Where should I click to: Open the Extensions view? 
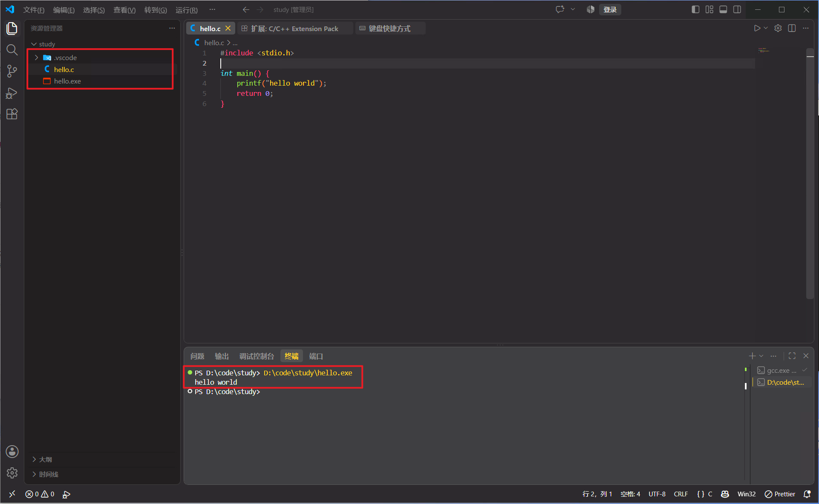[x=12, y=114]
